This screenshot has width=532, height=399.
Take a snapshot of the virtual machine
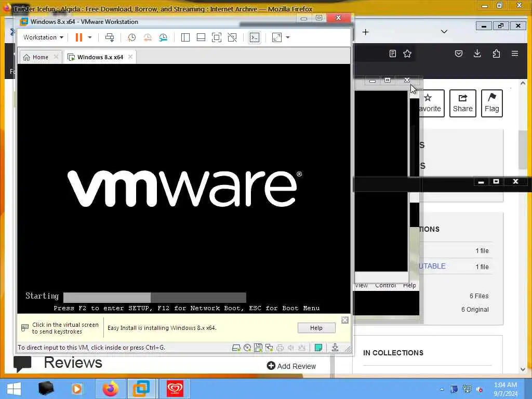[x=131, y=37]
